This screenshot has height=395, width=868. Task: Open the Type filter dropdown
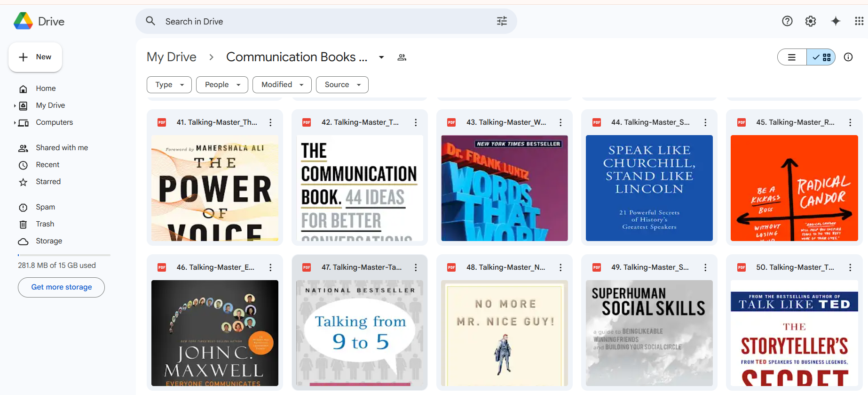point(169,85)
